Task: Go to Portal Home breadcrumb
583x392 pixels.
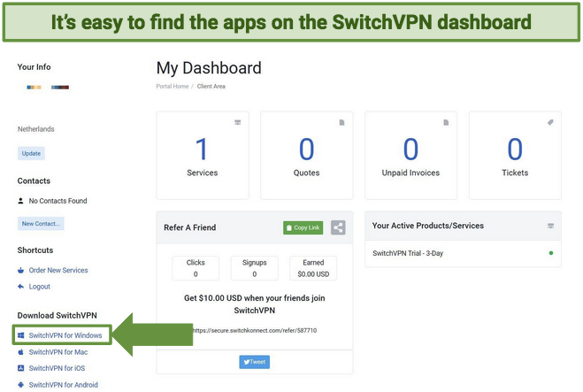Action: [173, 87]
